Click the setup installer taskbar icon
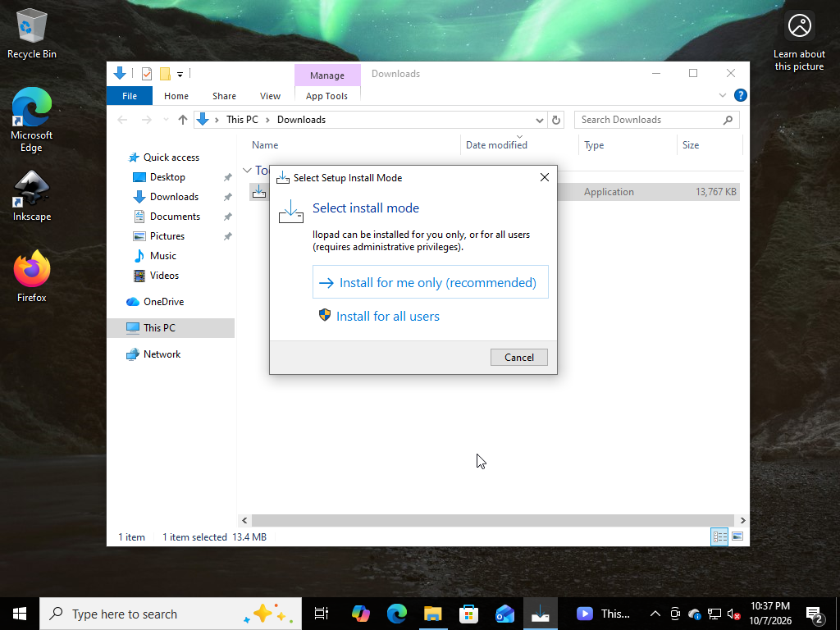 (x=541, y=614)
